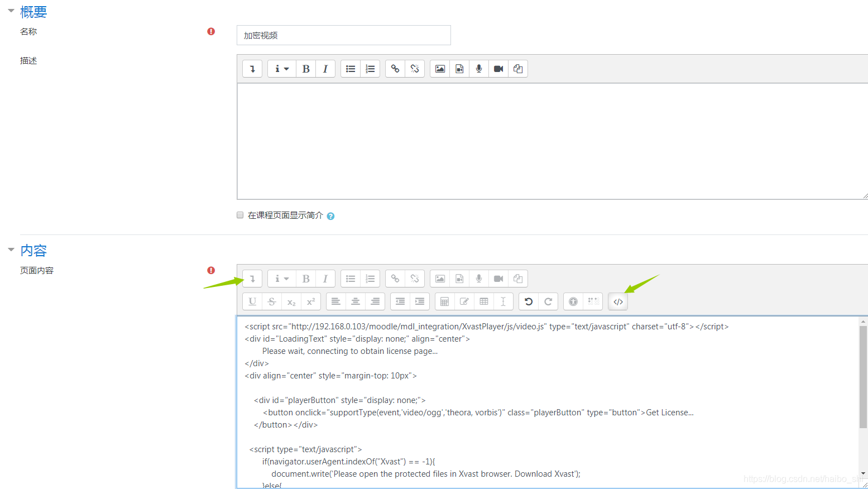Insert numbered list in page content editor
This screenshot has width=868, height=489.
click(x=370, y=279)
